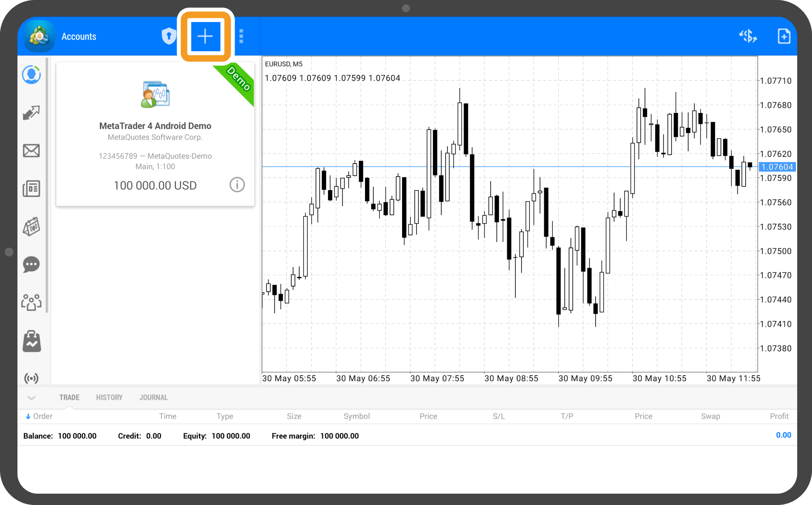
Task: Open the traders community sidebar icon
Action: [31, 302]
